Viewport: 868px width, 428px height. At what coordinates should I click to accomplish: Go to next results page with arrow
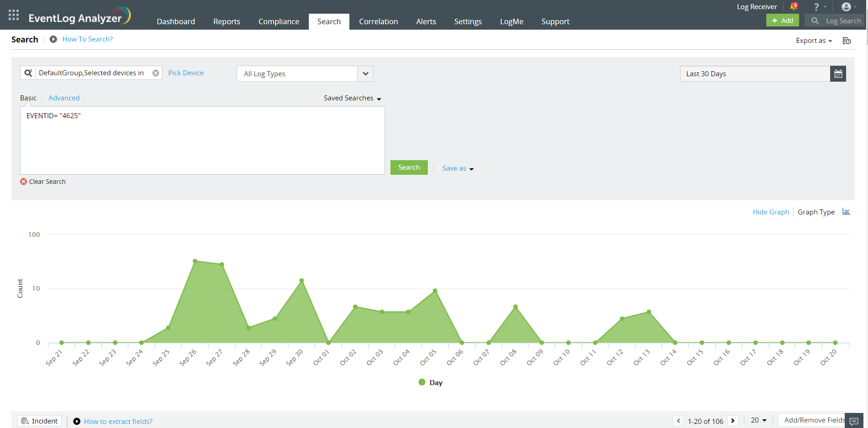[733, 420]
